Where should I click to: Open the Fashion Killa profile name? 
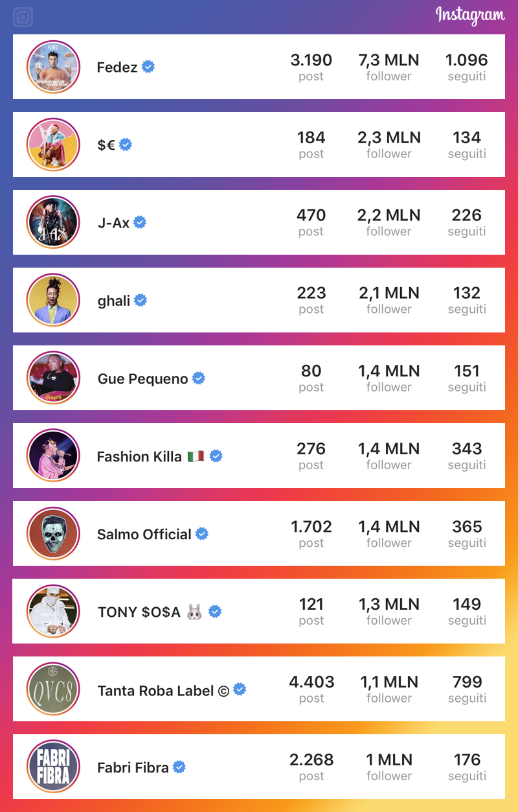[139, 456]
